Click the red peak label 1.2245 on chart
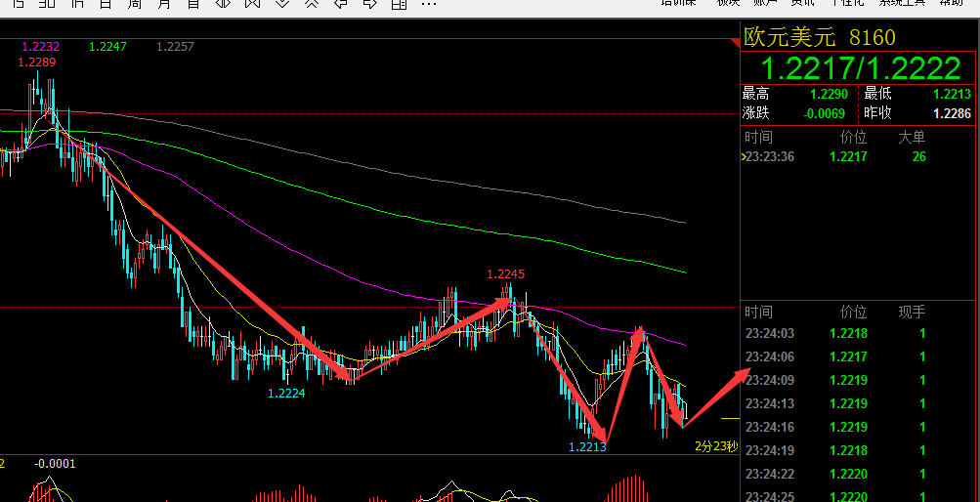The image size is (980, 502). click(506, 274)
